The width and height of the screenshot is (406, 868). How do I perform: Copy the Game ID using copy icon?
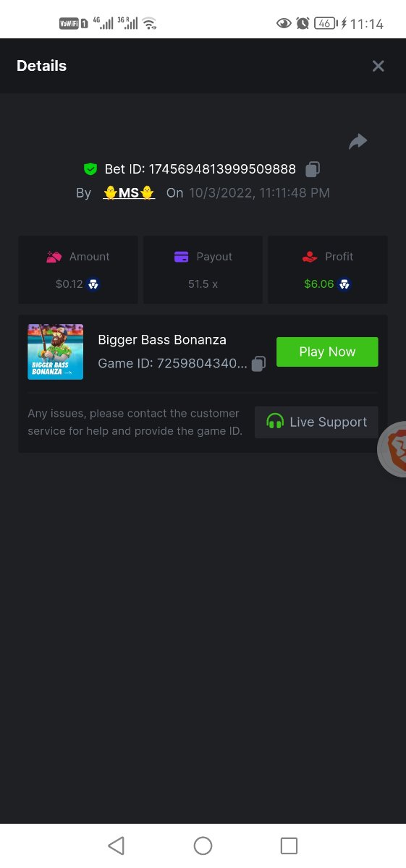coord(258,363)
